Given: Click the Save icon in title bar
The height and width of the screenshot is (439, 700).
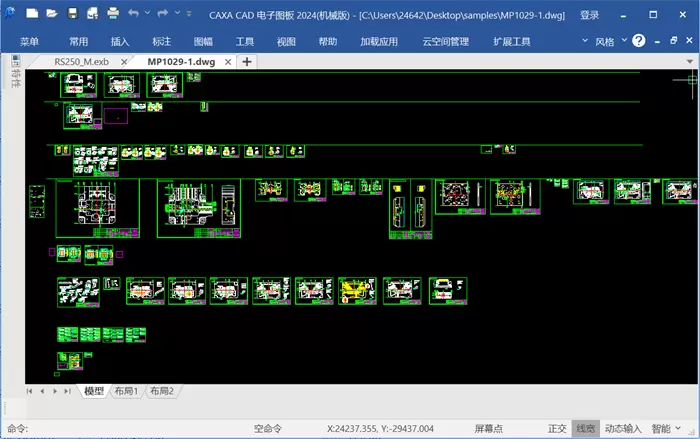Looking at the screenshot, I should pos(72,14).
